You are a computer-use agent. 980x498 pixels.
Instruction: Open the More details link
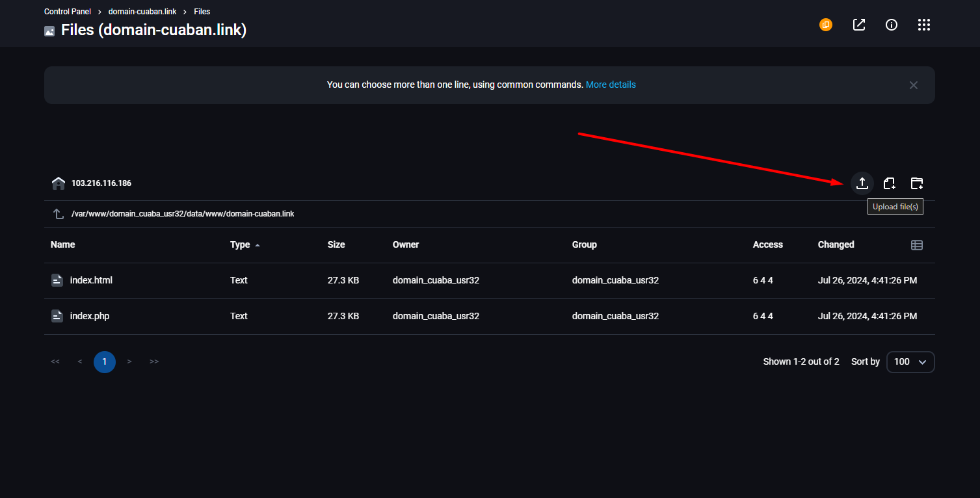tap(611, 85)
